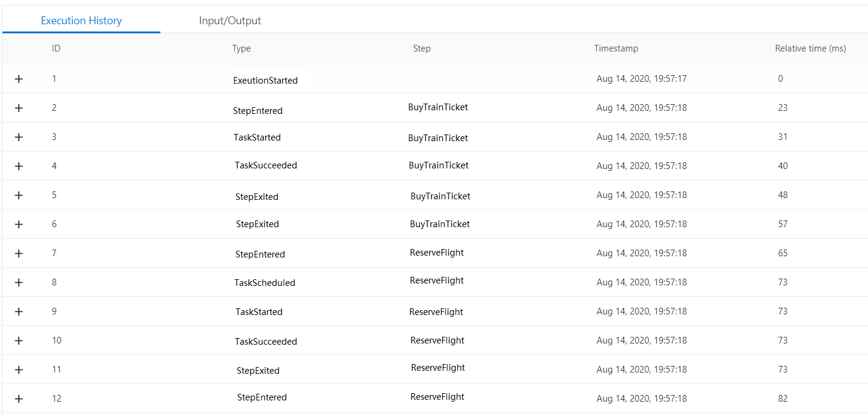
Task: Expand the ExecutionStarted event row
Action: (x=19, y=78)
